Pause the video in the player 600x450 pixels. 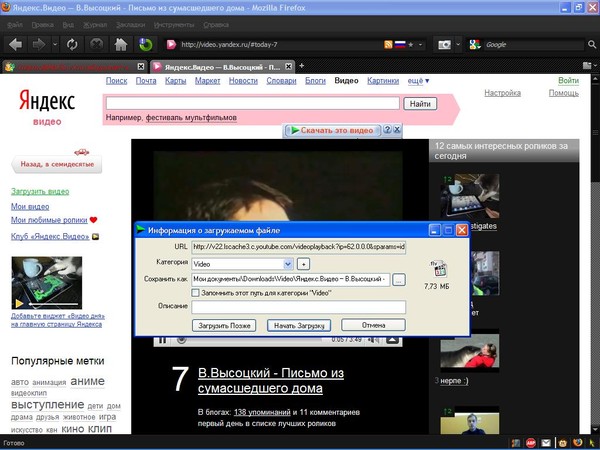[x=162, y=340]
